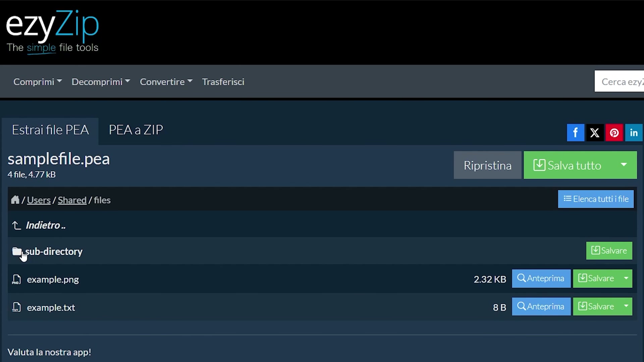Preview example.png with Anteprima
Viewport: 644px width, 362px height.
tap(541, 279)
